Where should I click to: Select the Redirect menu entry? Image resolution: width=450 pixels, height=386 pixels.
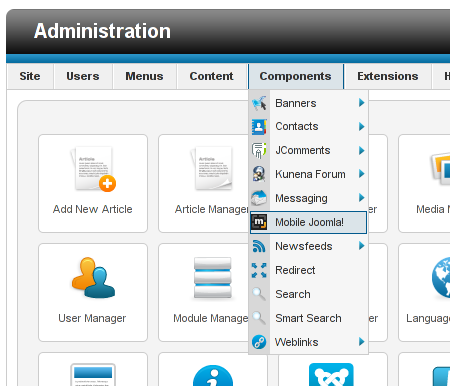click(x=308, y=270)
